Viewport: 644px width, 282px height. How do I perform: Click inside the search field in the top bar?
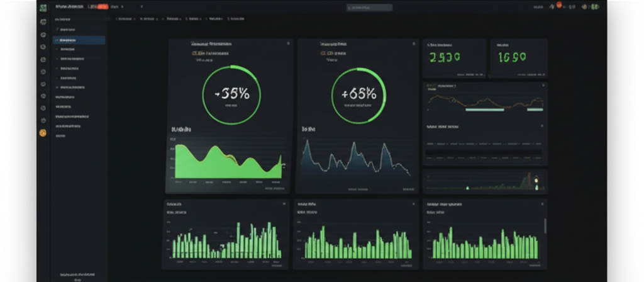tap(369, 8)
